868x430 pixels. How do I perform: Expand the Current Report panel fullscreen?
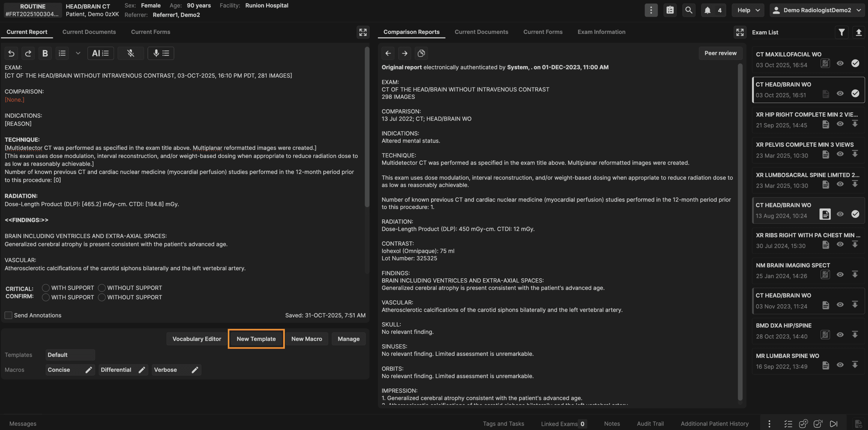[x=363, y=32]
